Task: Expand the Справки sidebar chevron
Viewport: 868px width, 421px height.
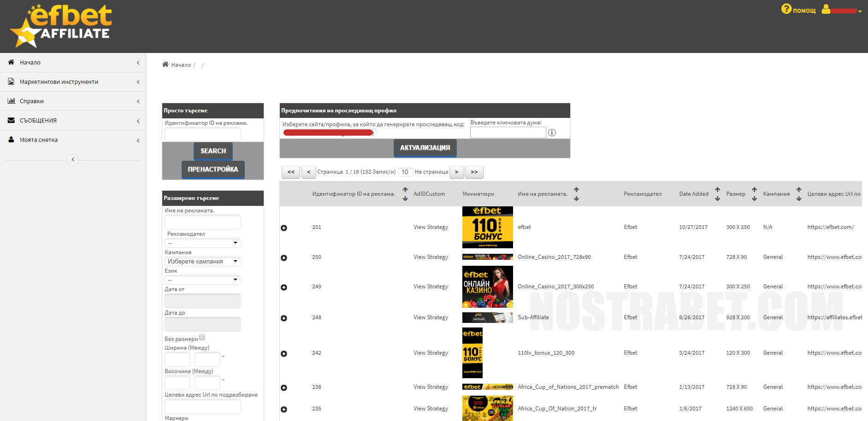Action: [138, 101]
